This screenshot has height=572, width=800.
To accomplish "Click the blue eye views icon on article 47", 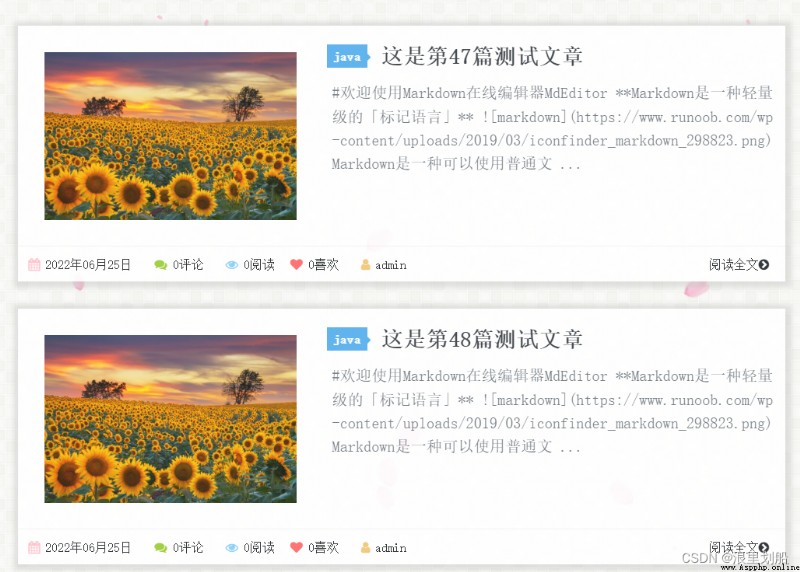I will coord(232,265).
